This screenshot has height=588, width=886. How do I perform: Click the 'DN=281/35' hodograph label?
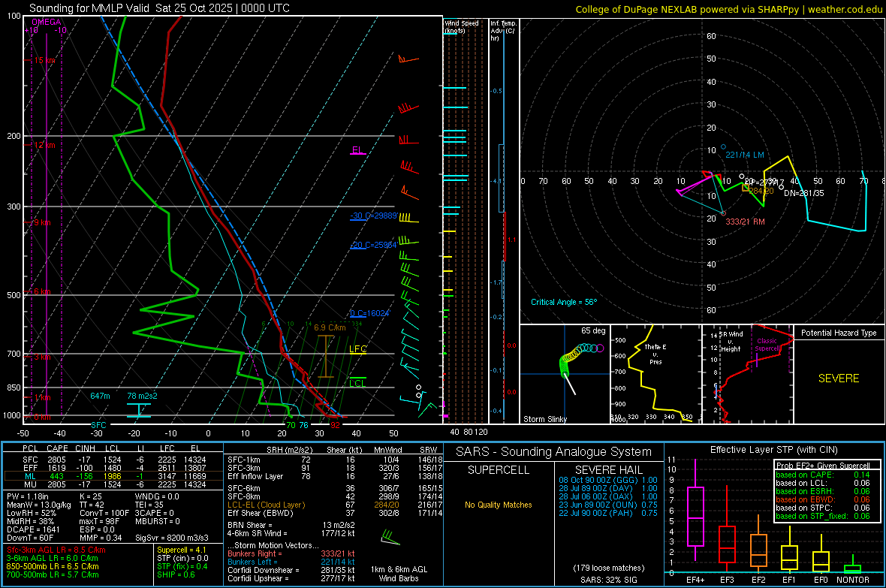(x=803, y=193)
